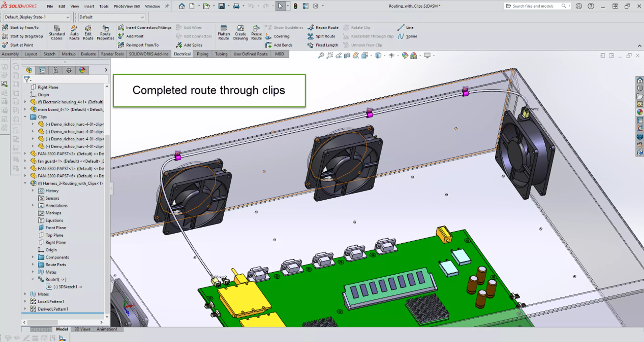Toggle visibility of main board_4 component
644x342 pixels.
[x=66, y=109]
